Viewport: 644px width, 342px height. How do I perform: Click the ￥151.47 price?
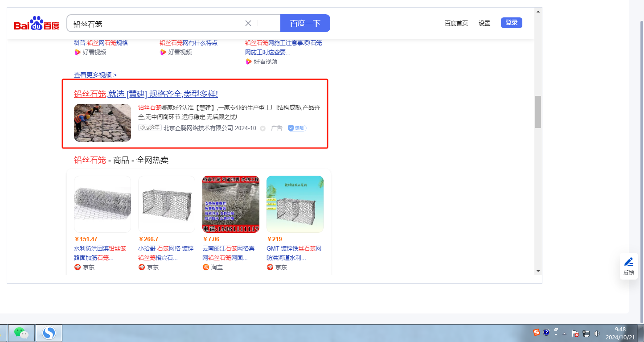[86, 239]
